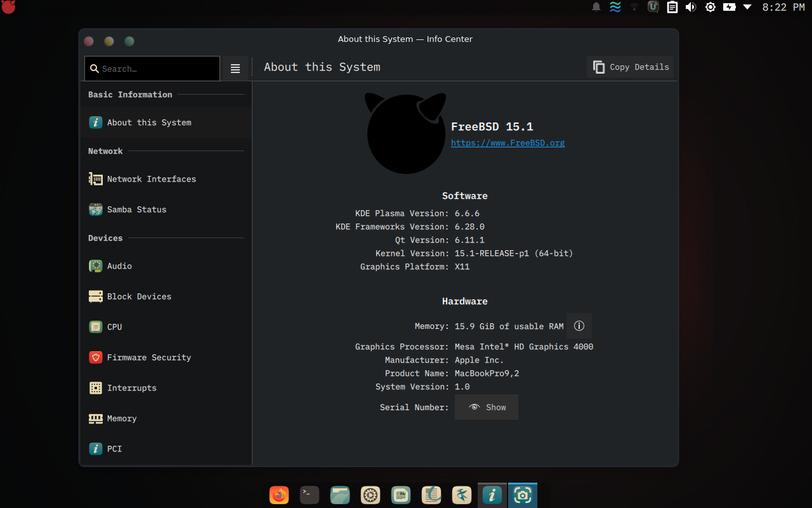812x508 pixels.
Task: Open the Network Interfaces page
Action: coord(166,179)
